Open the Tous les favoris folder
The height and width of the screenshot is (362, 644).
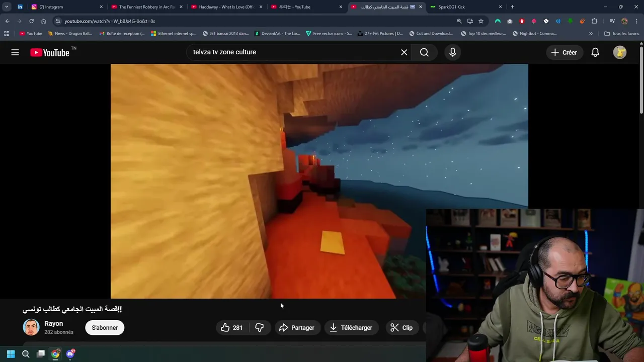click(x=622, y=34)
